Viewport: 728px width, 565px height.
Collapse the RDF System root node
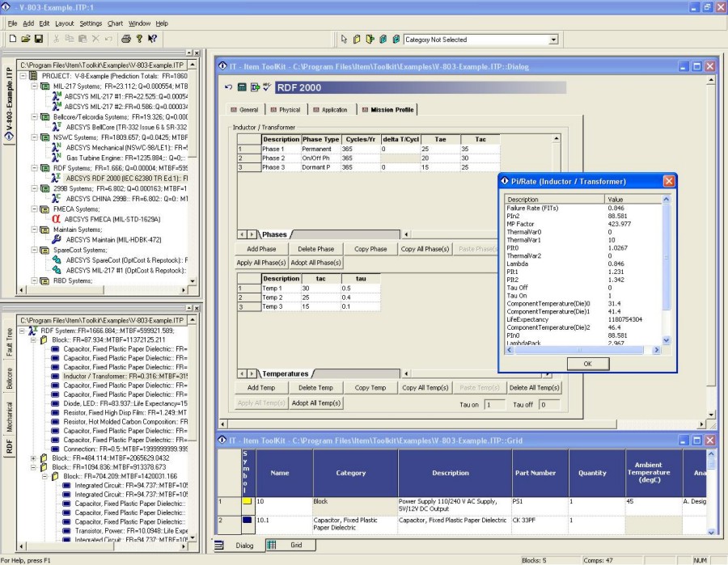coord(22,331)
